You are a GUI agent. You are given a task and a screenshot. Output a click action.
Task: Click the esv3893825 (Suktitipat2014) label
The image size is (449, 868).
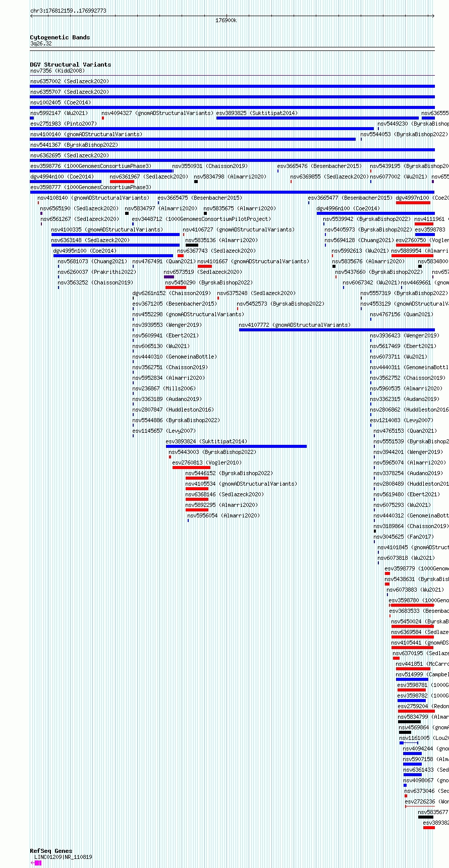click(x=257, y=113)
